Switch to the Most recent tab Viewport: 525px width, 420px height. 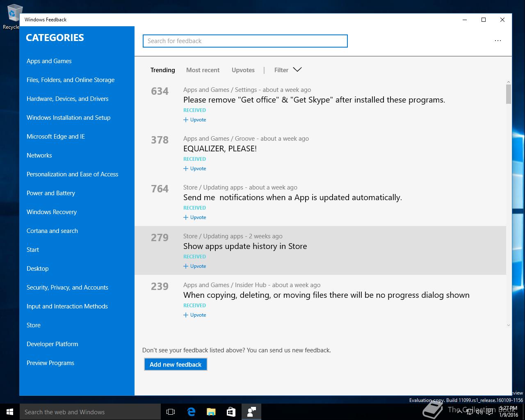pos(203,70)
